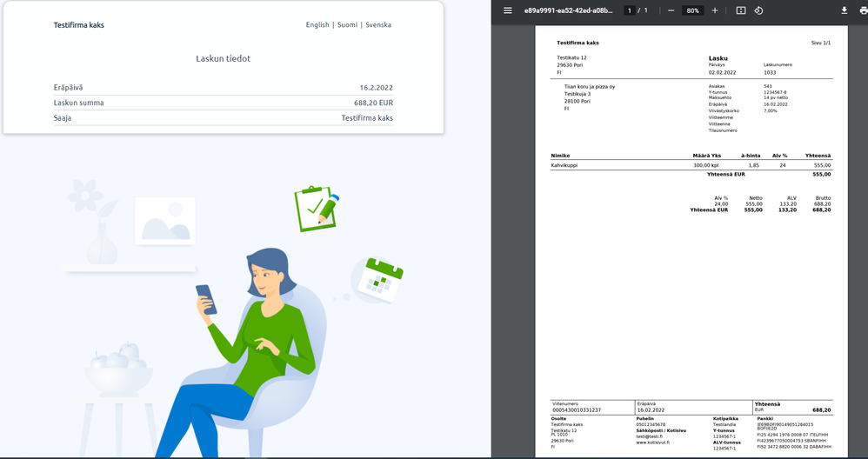Click reference number 0005430010331237

coord(577,410)
